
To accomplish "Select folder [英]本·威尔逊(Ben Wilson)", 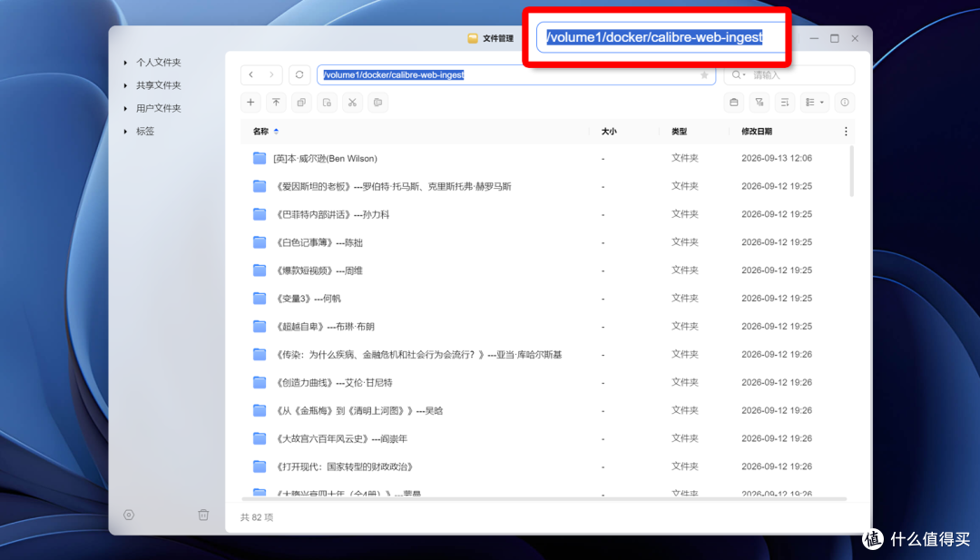I will (325, 159).
